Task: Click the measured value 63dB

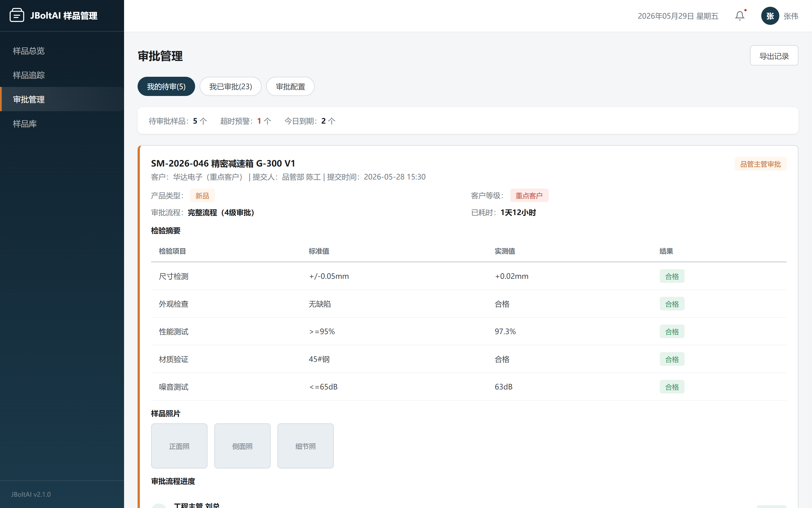Action: click(x=503, y=387)
